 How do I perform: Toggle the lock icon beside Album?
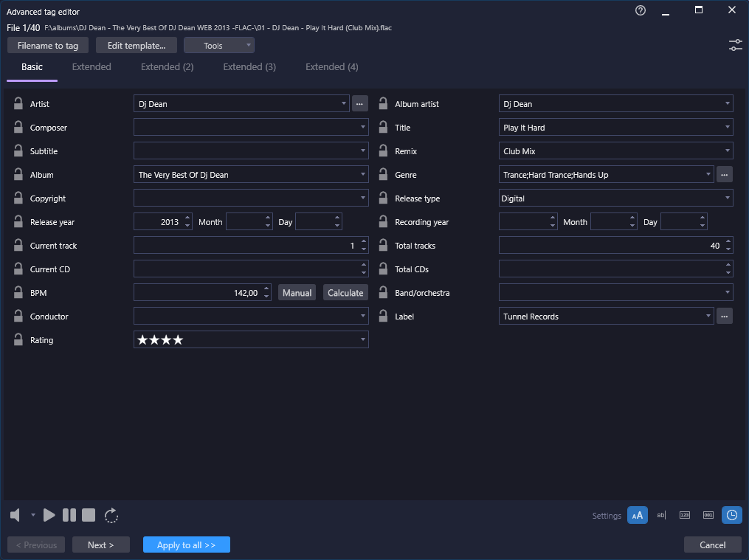18,174
